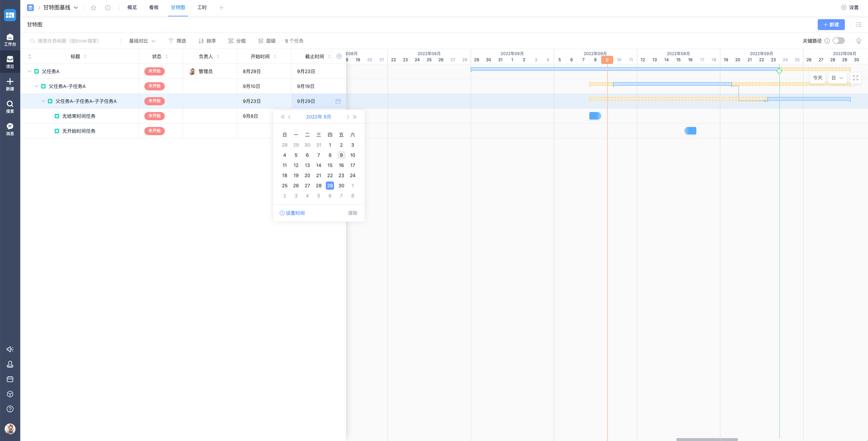
Task: Click the calendar icon in deadline cell
Action: (x=338, y=101)
